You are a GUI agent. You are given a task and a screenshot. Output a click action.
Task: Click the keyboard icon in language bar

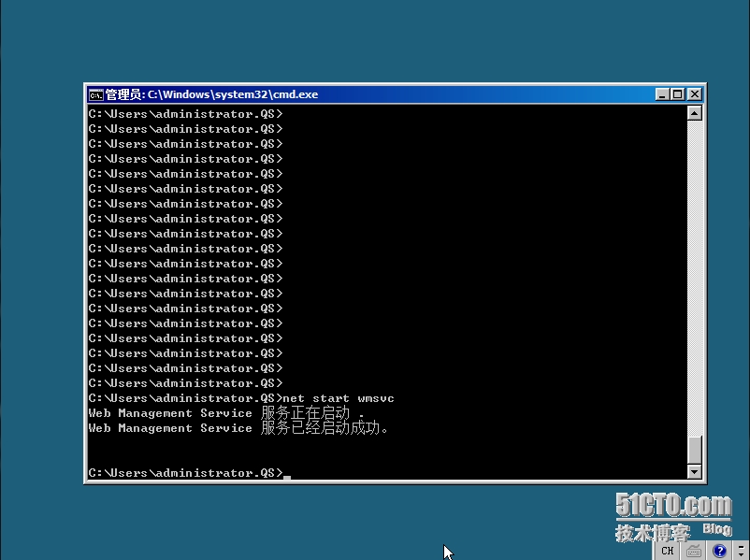[694, 551]
